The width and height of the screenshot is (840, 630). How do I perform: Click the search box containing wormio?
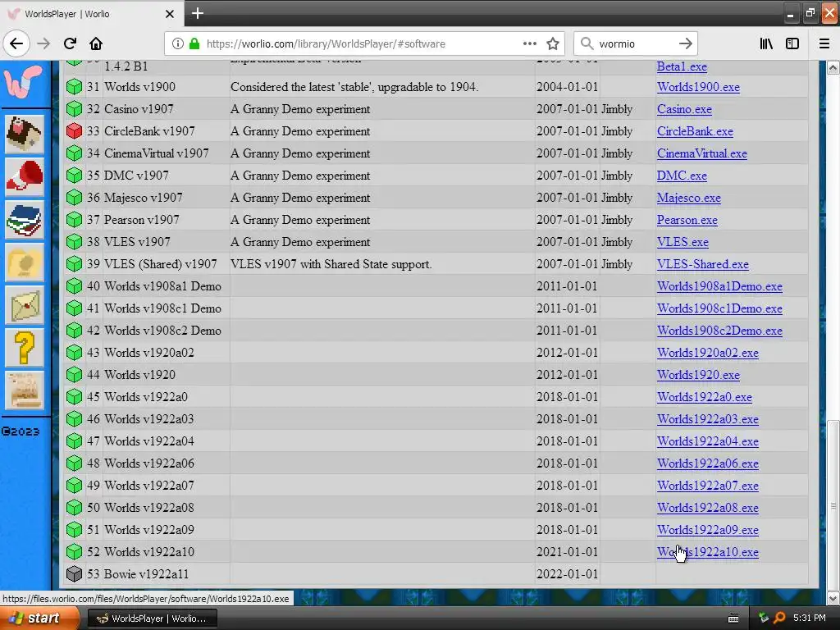pos(635,43)
